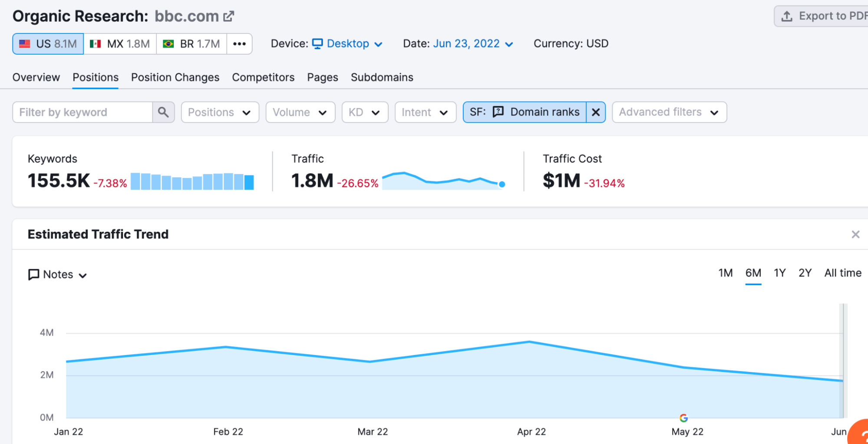Select the BR 1.7M database
This screenshot has height=444, width=868.
click(191, 44)
